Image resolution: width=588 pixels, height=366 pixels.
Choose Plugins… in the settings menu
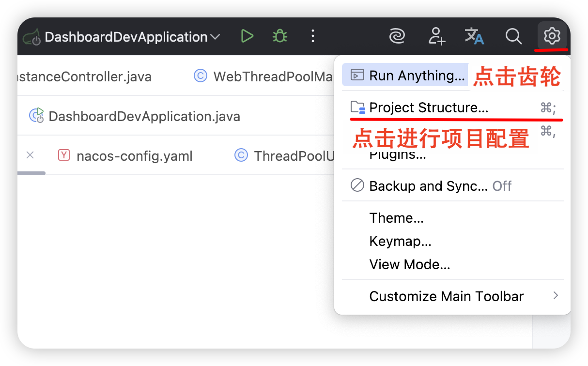click(398, 155)
